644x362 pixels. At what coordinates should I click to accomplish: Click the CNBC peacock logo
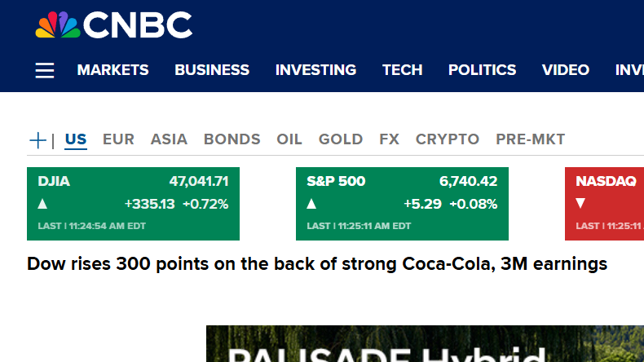click(x=114, y=25)
